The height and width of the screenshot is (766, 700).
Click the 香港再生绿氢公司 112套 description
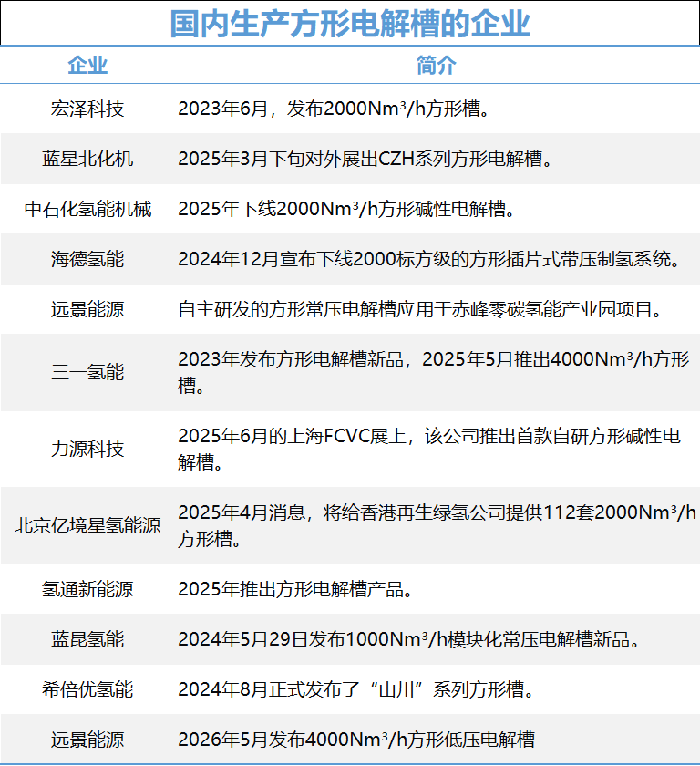(x=437, y=525)
